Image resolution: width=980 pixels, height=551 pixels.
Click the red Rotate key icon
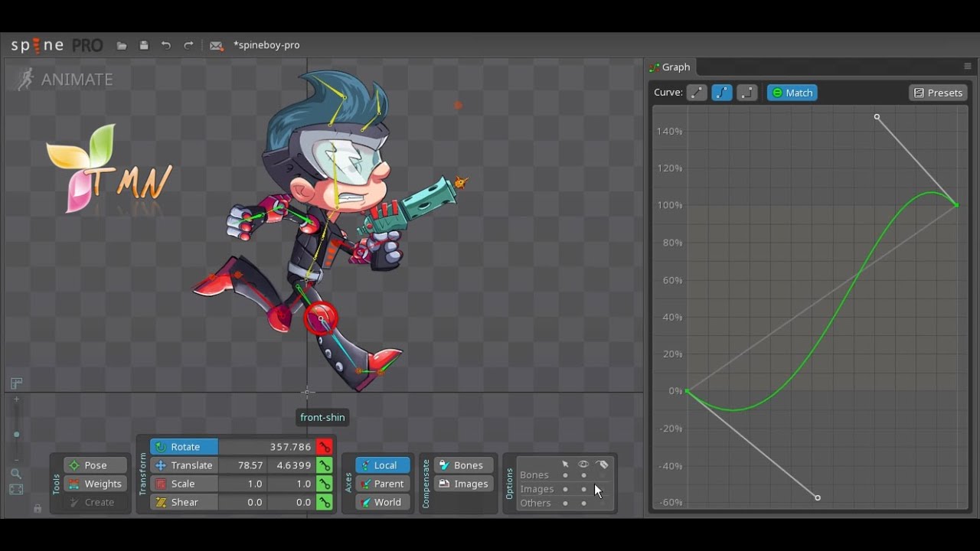325,447
